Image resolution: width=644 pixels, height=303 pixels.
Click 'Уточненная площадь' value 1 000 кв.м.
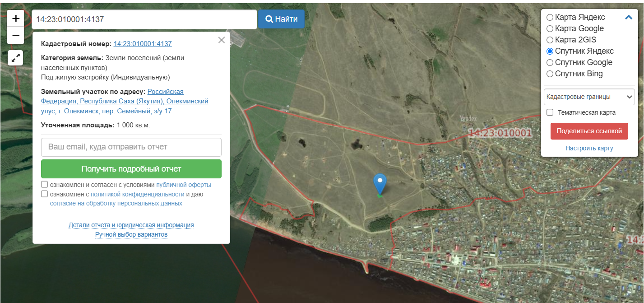tap(133, 125)
